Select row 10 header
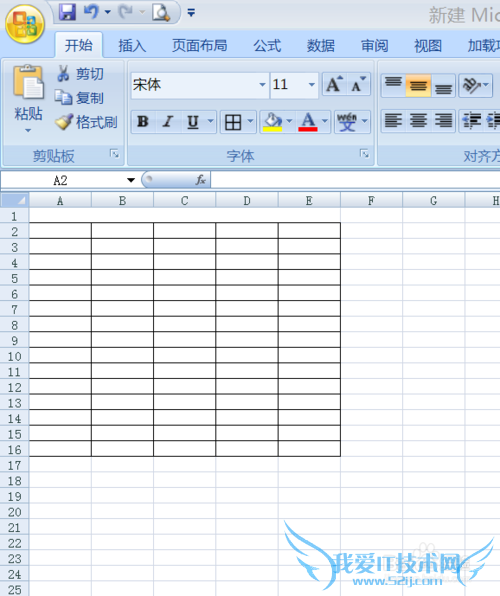This screenshot has width=500, height=596. tap(14, 356)
